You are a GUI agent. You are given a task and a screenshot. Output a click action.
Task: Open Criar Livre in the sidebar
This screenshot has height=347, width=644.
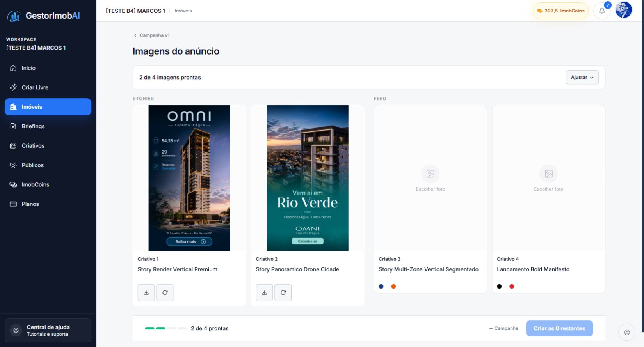tap(48, 87)
